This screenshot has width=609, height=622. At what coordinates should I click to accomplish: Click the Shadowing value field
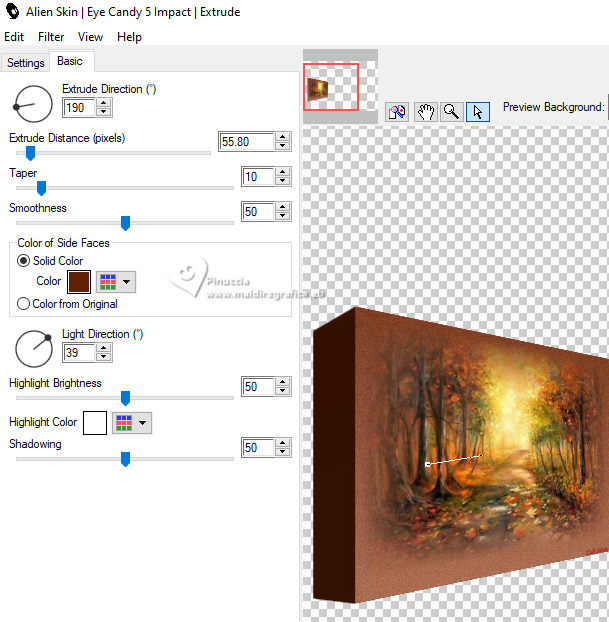click(x=257, y=448)
